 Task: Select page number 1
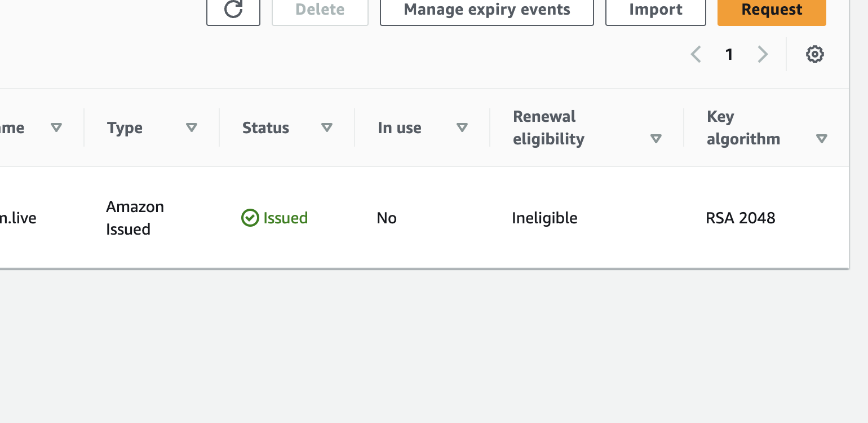(x=729, y=54)
